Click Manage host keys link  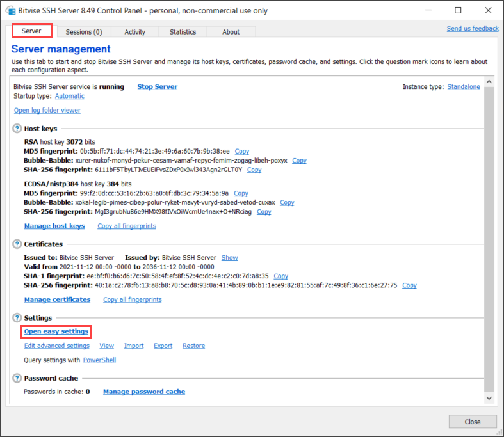click(x=54, y=226)
